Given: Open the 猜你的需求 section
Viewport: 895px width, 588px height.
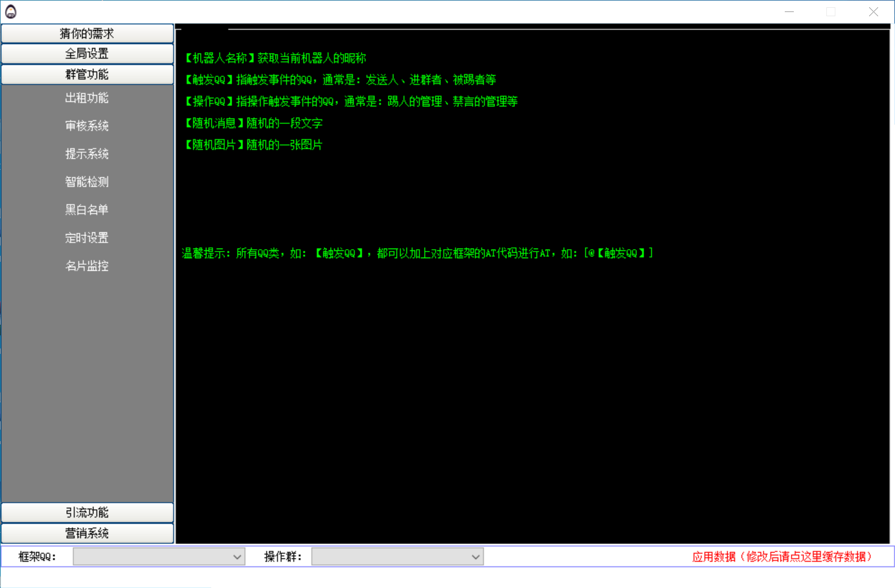Looking at the screenshot, I should click(87, 34).
